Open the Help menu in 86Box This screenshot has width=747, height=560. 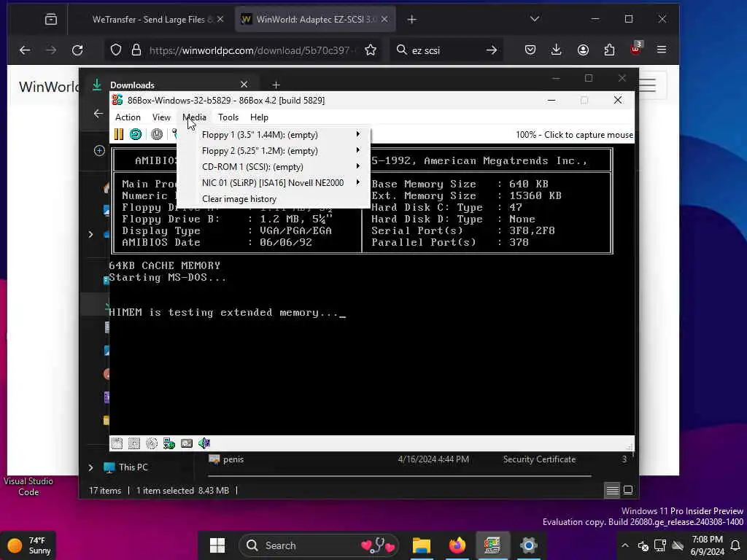pos(259,117)
